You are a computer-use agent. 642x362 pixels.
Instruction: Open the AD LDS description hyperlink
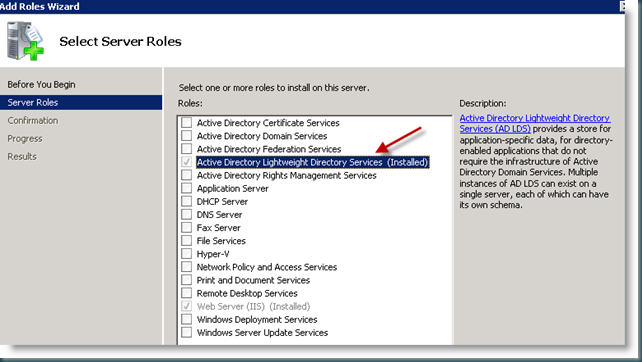(x=535, y=123)
